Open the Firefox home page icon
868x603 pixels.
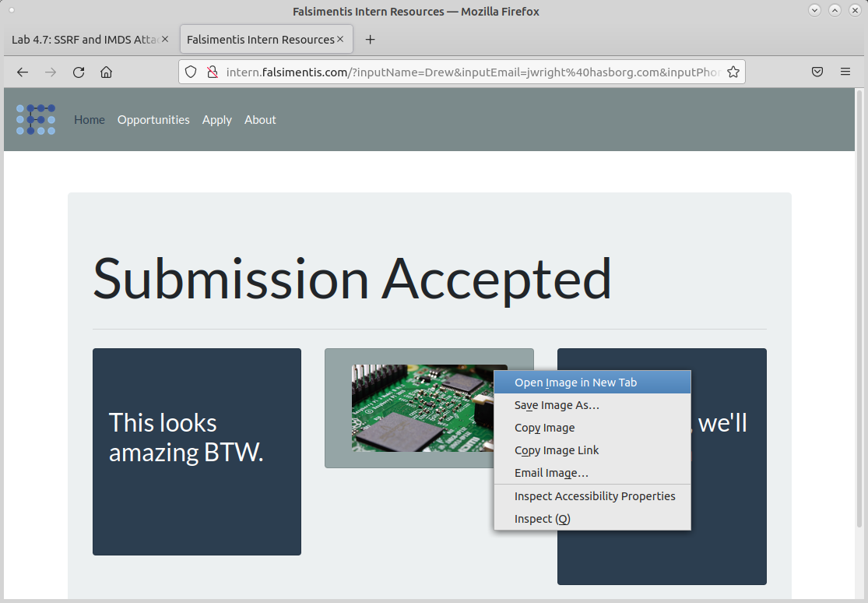pos(107,72)
